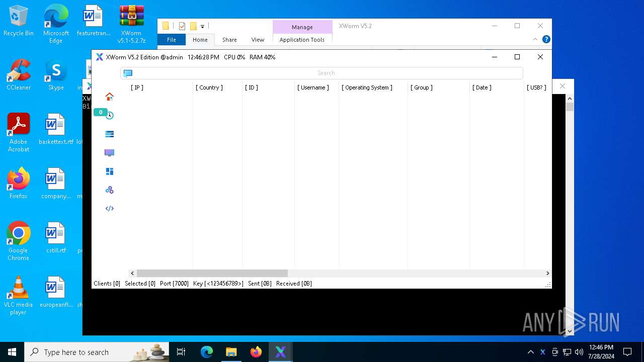
Task: Click the chat bubble icon beside Search
Action: 128,73
